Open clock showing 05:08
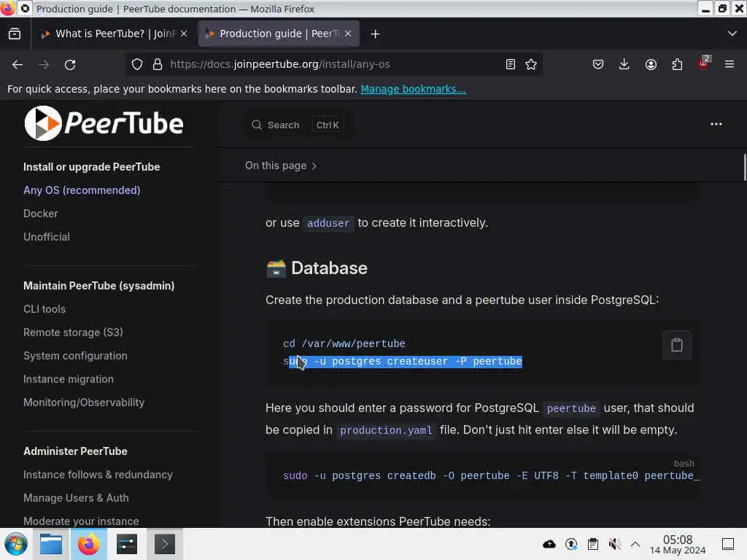This screenshot has width=747, height=560. click(678, 544)
